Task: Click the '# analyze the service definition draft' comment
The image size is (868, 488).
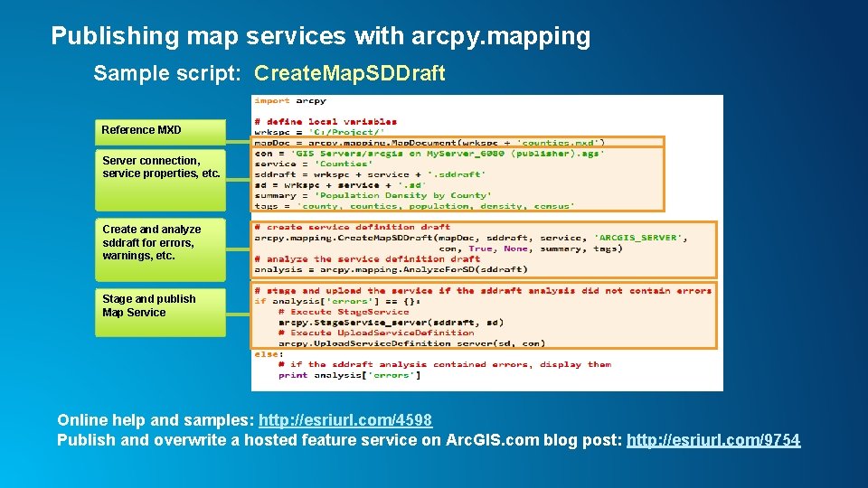Action: 367,259
